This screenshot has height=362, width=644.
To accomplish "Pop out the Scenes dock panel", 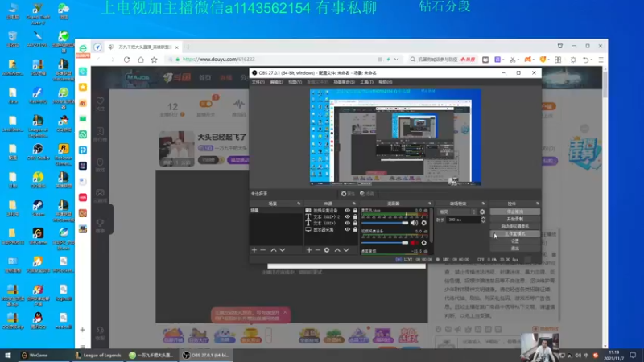I will [x=299, y=204].
